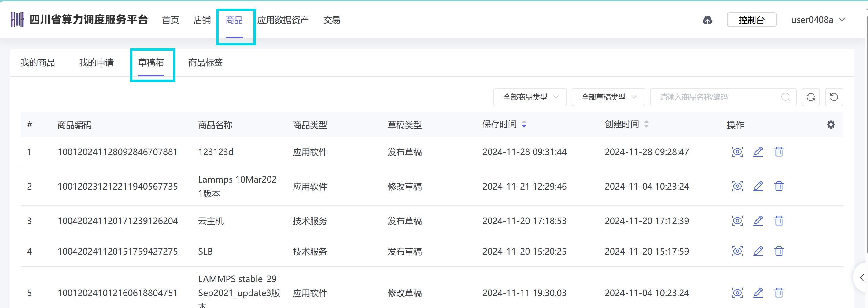Click product name 云主机

[x=211, y=221]
